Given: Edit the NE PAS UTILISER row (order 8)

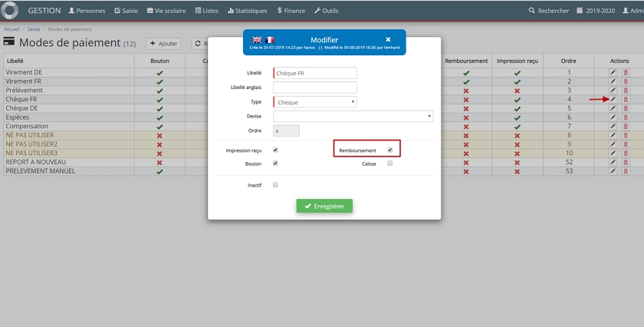Looking at the screenshot, I should click(x=613, y=135).
